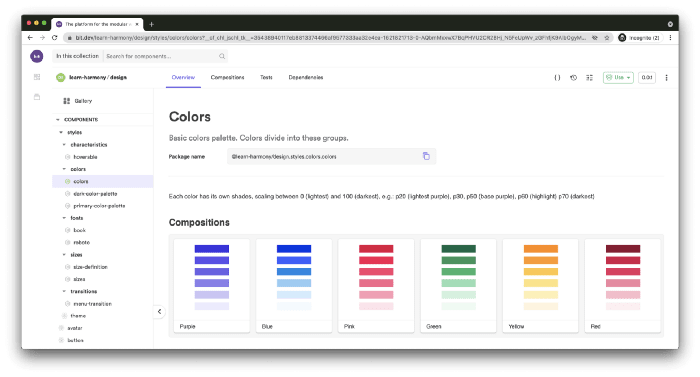Open the package icon in the left rail
The width and height of the screenshot is (700, 377).
[37, 97]
